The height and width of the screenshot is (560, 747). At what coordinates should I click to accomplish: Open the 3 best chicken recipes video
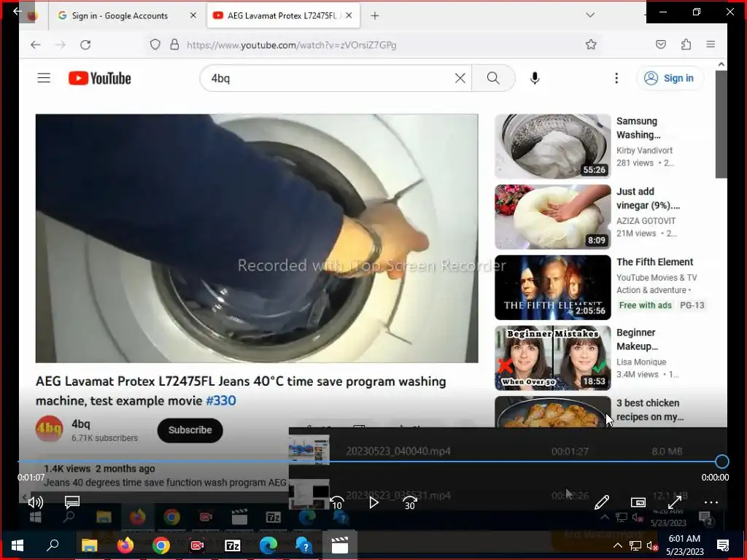point(553,412)
